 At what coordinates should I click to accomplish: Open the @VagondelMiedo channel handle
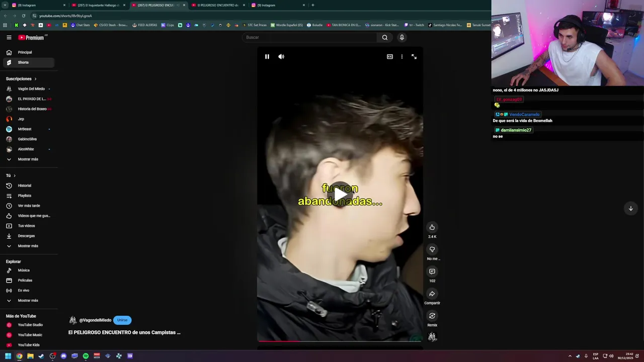tap(95, 320)
